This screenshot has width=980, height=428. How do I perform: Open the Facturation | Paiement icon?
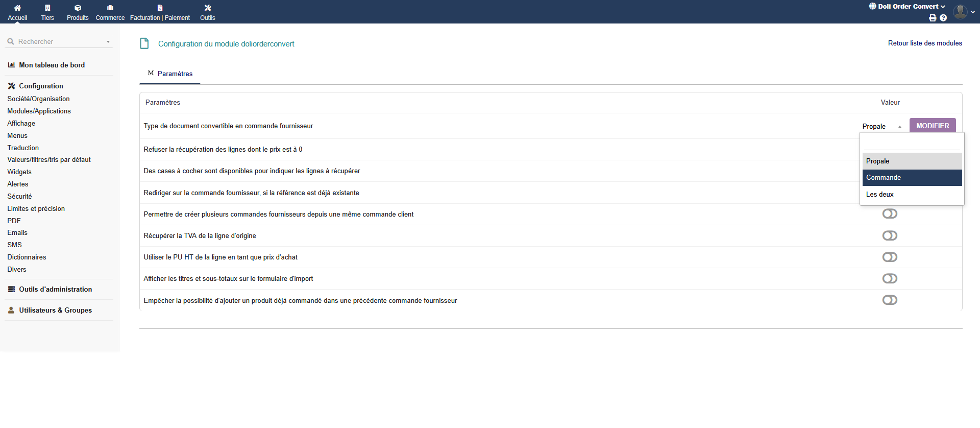[x=160, y=8]
